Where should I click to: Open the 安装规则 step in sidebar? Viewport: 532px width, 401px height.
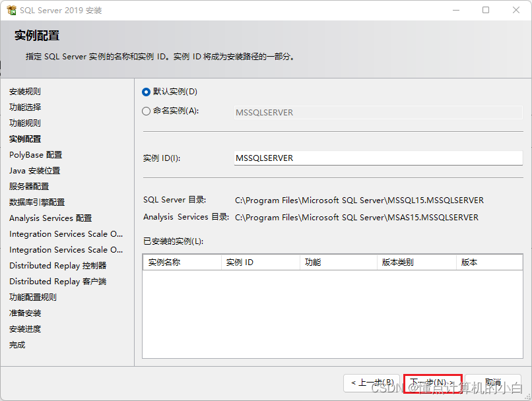[x=25, y=92]
